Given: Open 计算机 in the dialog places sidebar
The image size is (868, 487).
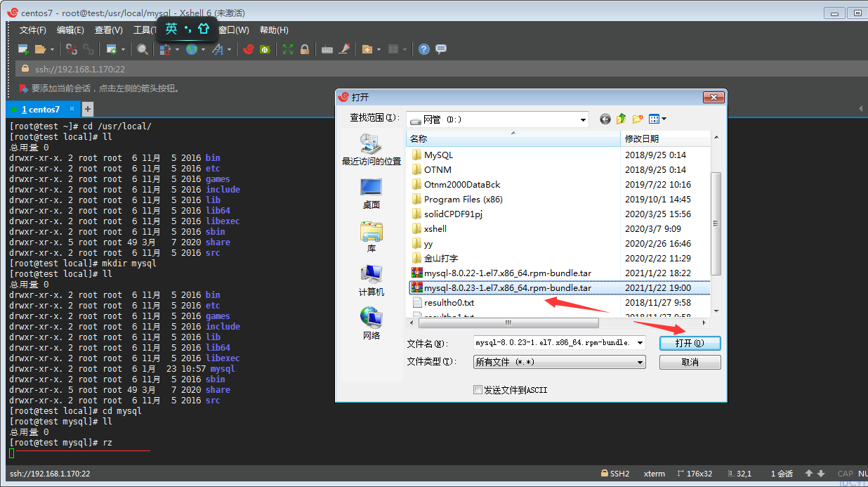Looking at the screenshot, I should point(371,280).
